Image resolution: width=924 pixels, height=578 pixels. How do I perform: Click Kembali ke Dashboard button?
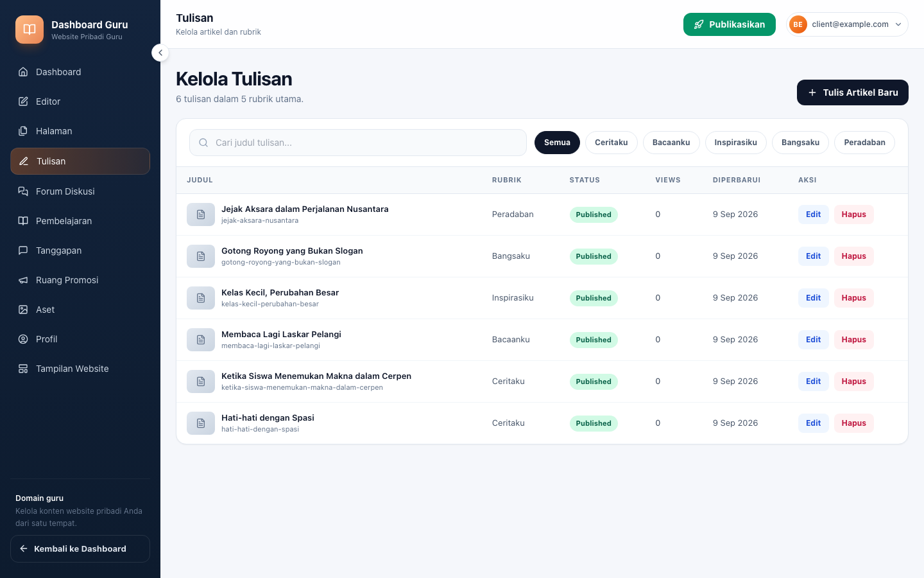pyautogui.click(x=80, y=549)
